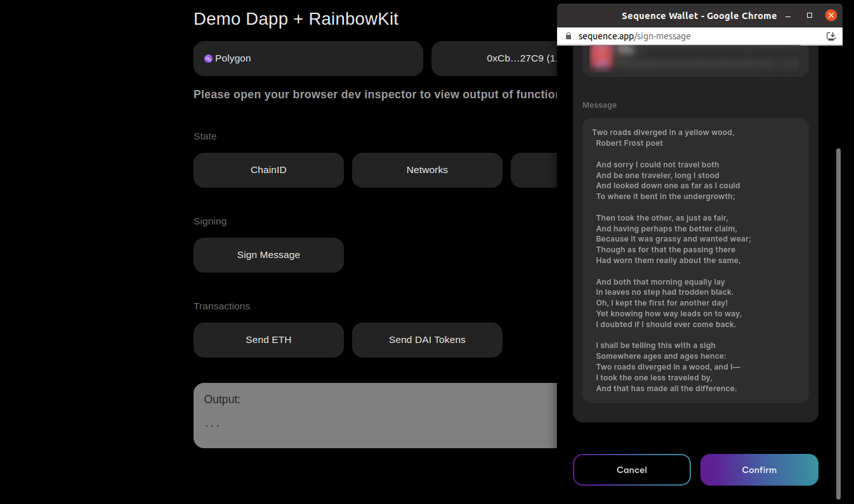Click the Polygon network logo icon

pos(208,58)
